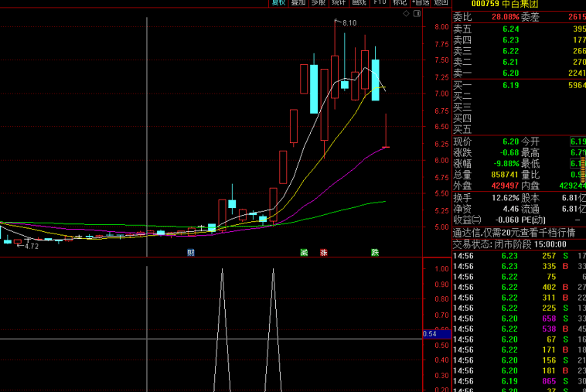Viewport: 586px width, 392px height.
Task: Click the 涨幅 value -9.88%
Action: [506, 164]
